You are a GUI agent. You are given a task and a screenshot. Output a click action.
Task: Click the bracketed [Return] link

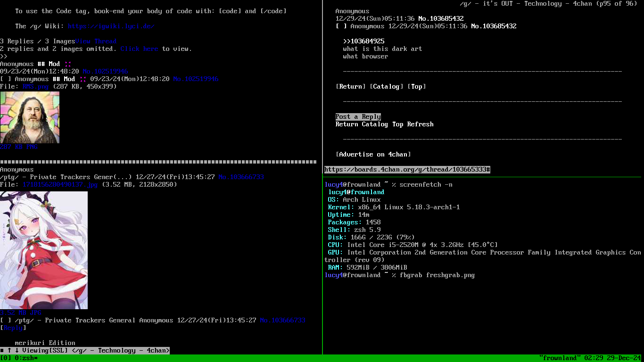coord(350,86)
